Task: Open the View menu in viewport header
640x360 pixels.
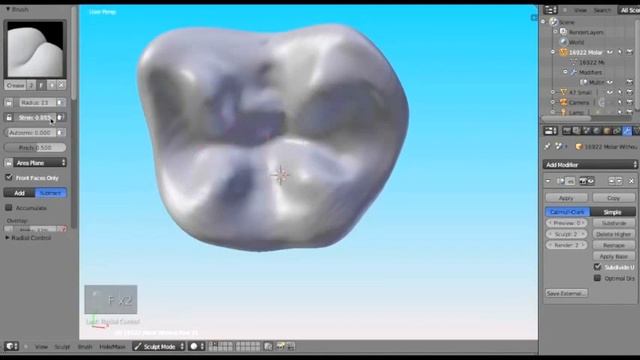Action: click(x=41, y=347)
